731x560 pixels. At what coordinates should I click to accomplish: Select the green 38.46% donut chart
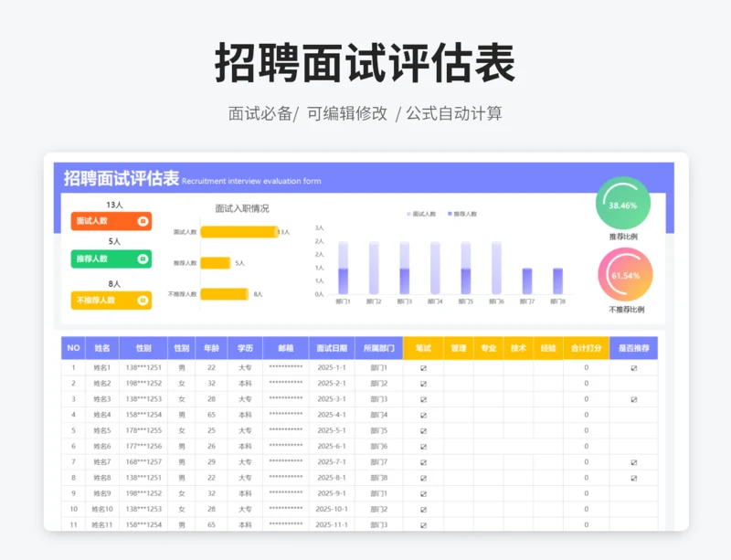623,204
